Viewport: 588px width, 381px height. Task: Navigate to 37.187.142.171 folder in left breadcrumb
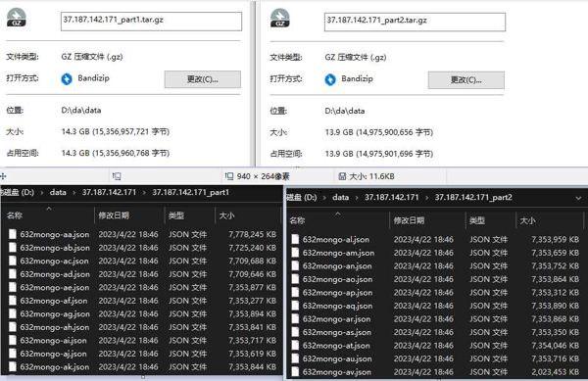pos(109,192)
